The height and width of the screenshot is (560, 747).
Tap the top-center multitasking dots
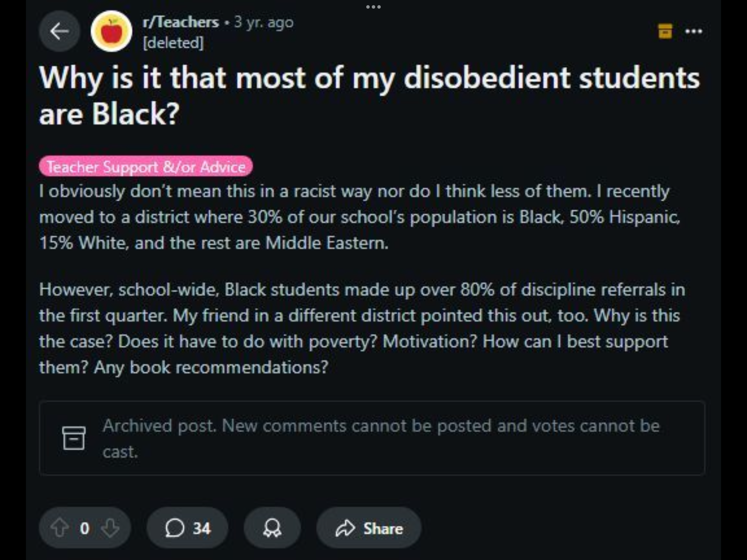[x=373, y=7]
